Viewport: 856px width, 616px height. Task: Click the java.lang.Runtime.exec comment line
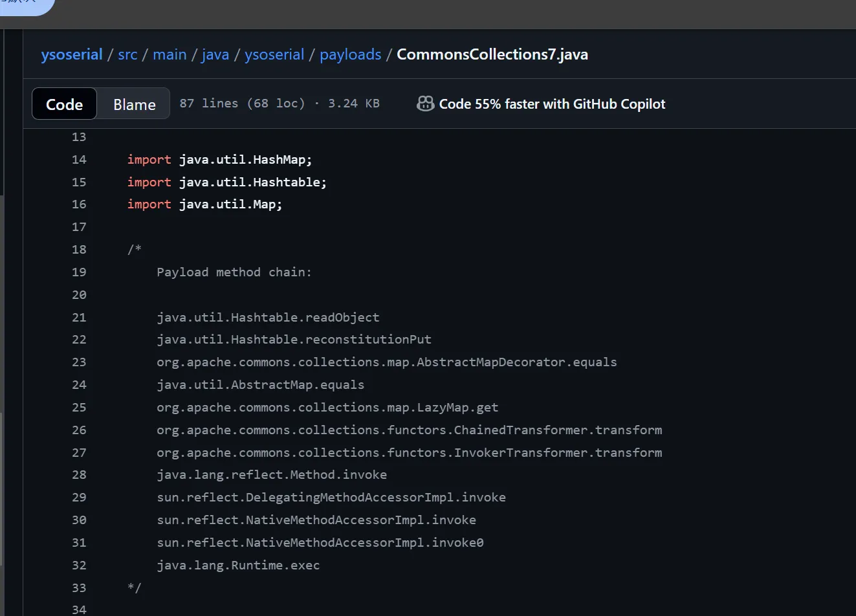point(238,566)
